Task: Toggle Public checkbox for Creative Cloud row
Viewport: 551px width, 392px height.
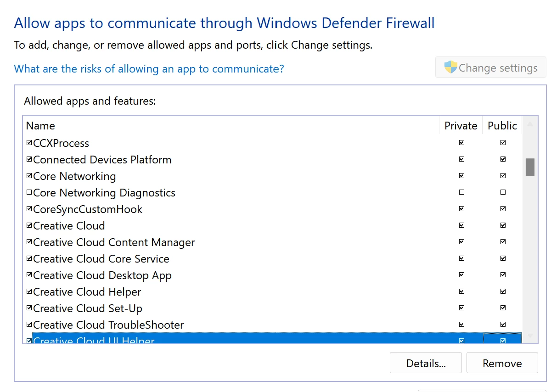Action: pos(503,225)
